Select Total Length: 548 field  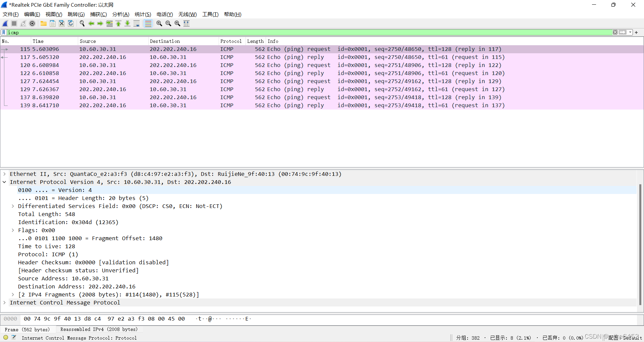coord(47,214)
